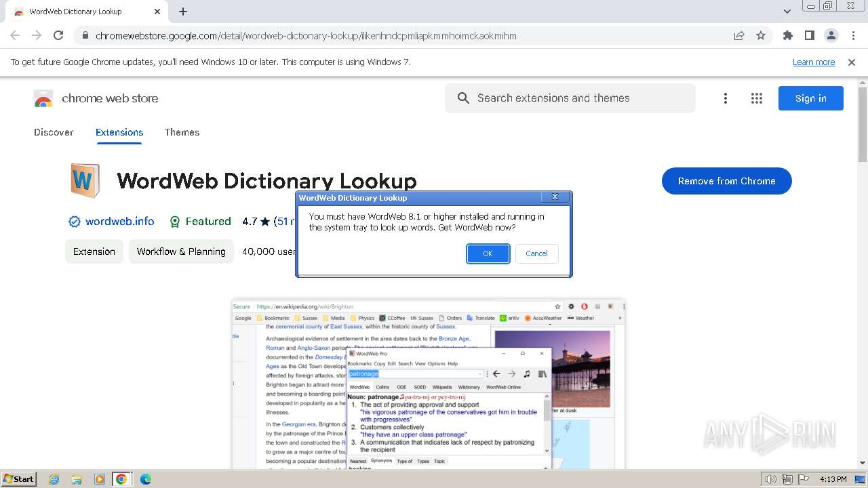The image size is (868, 488).
Task: Open a new tab
Action: pyautogui.click(x=183, y=12)
